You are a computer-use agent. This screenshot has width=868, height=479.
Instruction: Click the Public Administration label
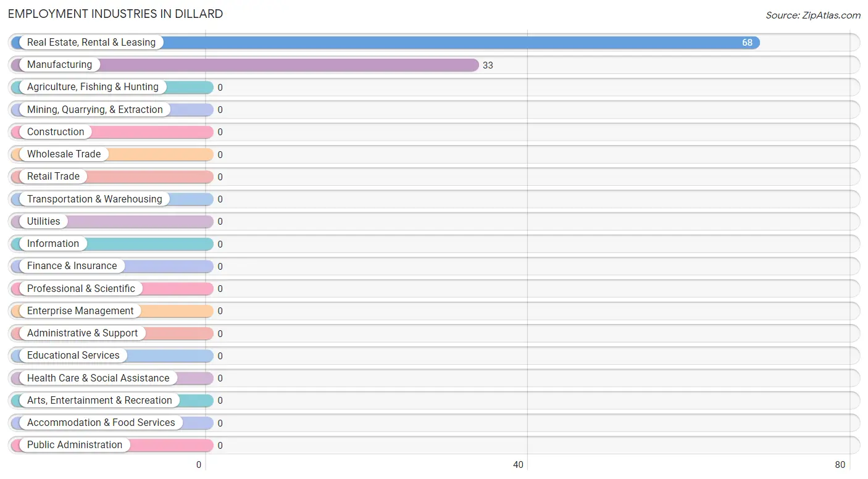(x=75, y=445)
